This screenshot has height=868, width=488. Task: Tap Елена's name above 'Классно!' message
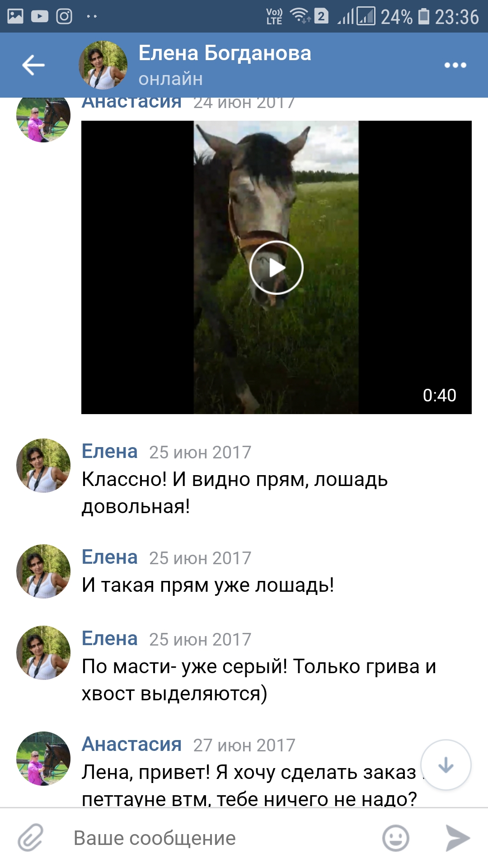(x=110, y=451)
